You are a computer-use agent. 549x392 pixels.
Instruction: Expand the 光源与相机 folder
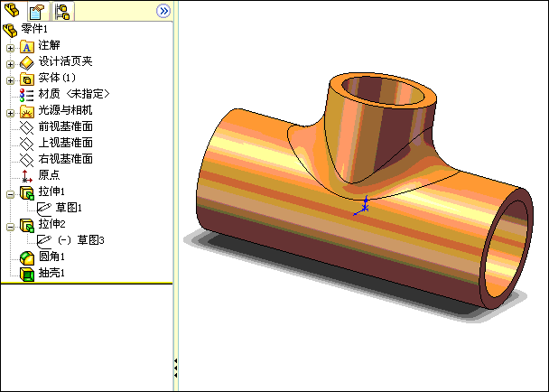click(10, 113)
